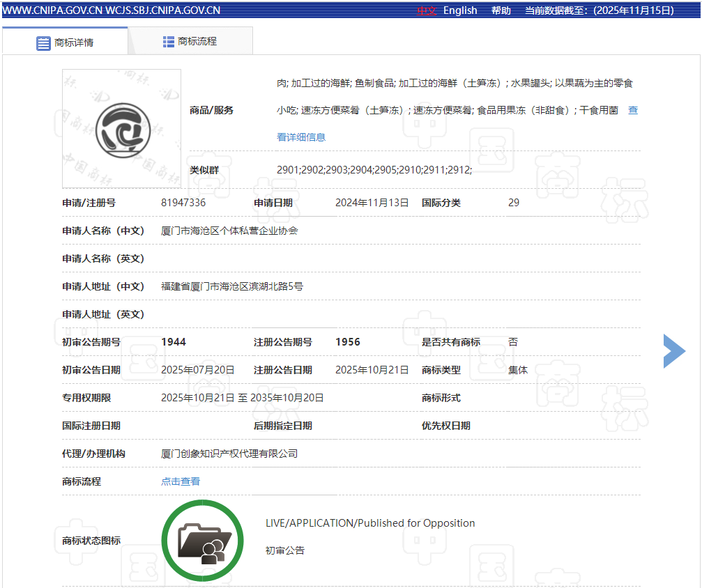Click the similar group codes starting 2901
Image resolution: width=702 pixels, height=588 pixels.
tap(374, 170)
